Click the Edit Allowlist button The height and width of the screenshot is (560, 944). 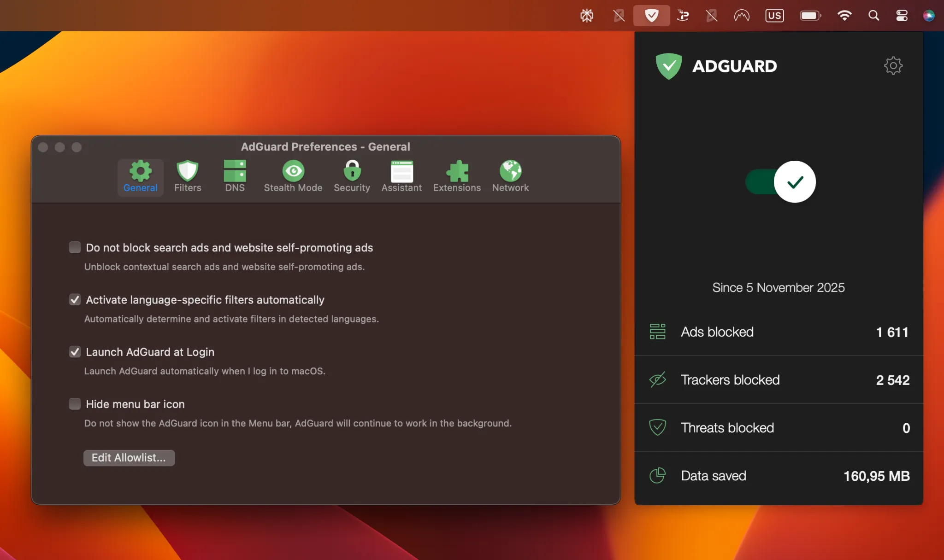(x=129, y=457)
